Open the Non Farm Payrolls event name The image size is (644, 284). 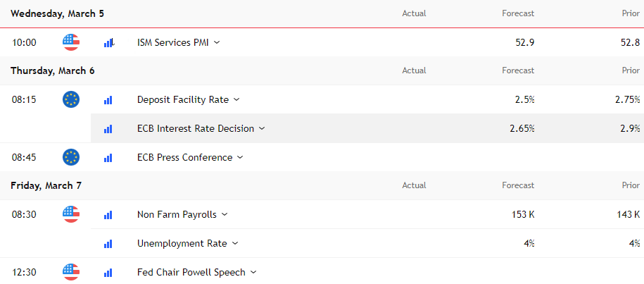177,214
